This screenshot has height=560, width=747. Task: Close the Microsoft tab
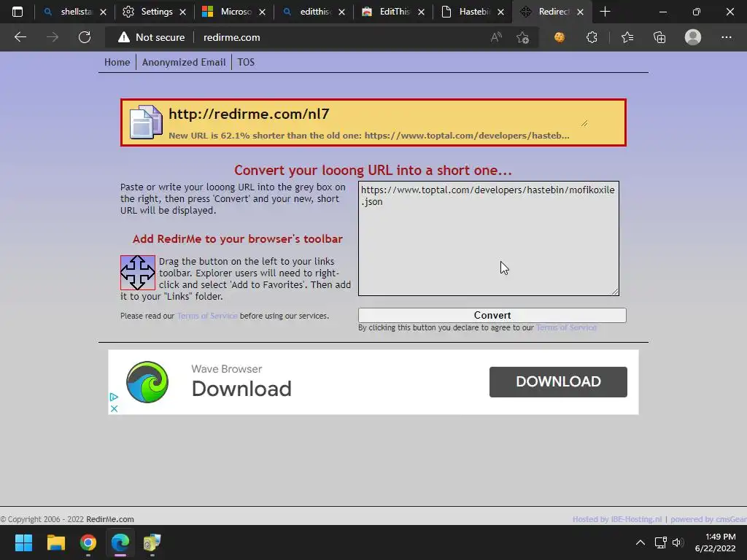(262, 12)
